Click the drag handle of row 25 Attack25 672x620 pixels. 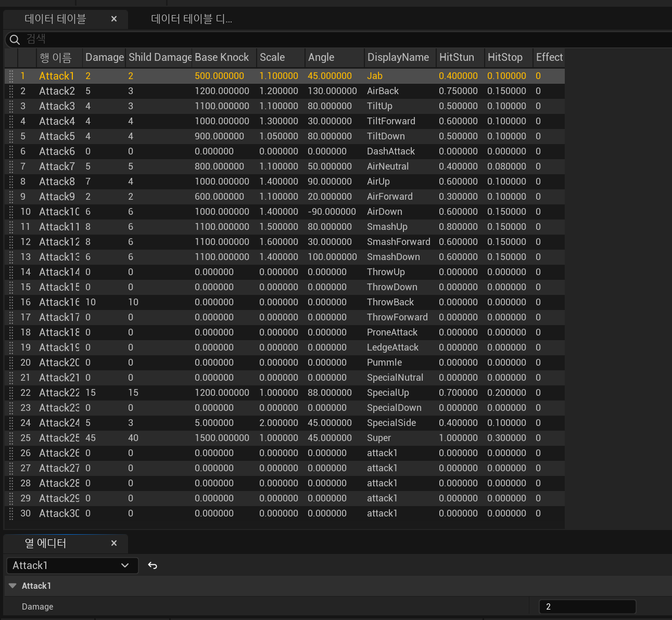[x=11, y=438]
